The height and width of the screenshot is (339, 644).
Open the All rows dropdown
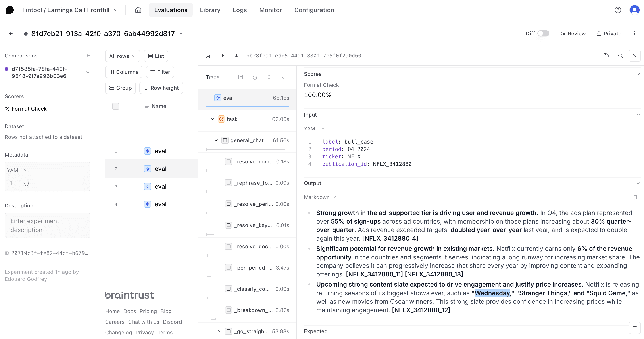[x=122, y=56]
